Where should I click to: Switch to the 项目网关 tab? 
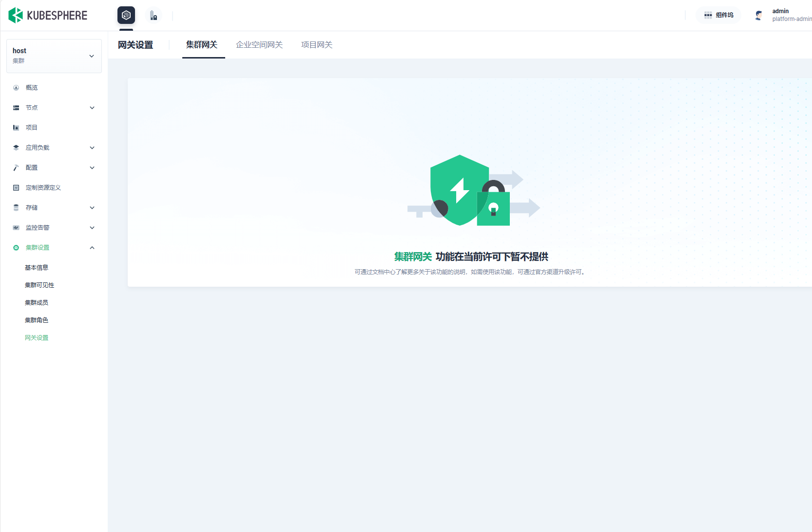317,45
